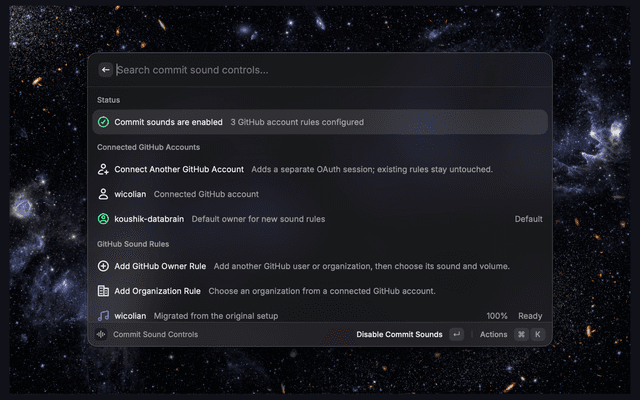Click the music note icon for wicolian rule
This screenshot has height=400, width=640.
click(103, 316)
